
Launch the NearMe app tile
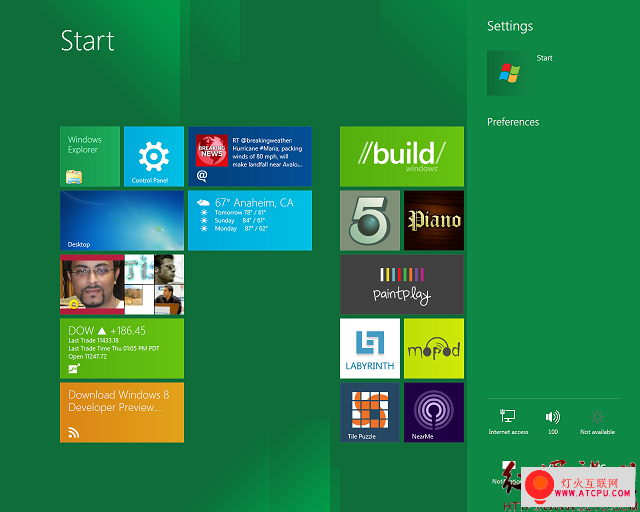(434, 412)
